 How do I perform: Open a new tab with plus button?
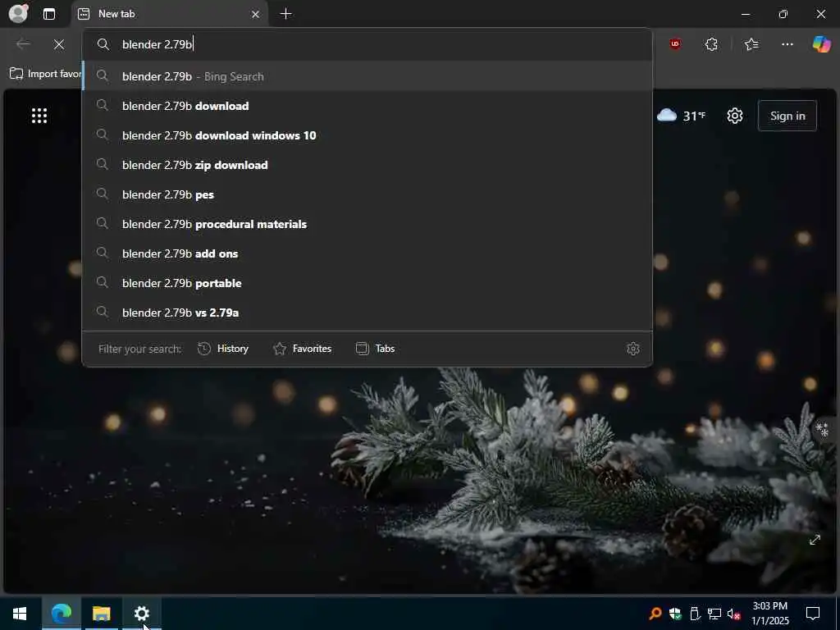[286, 14]
